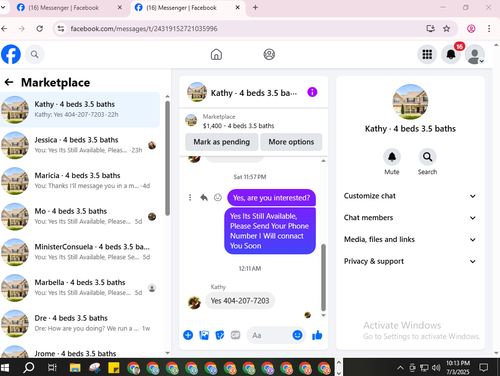Open the account profile avatar menu
The height and width of the screenshot is (376, 500).
coord(475,54)
